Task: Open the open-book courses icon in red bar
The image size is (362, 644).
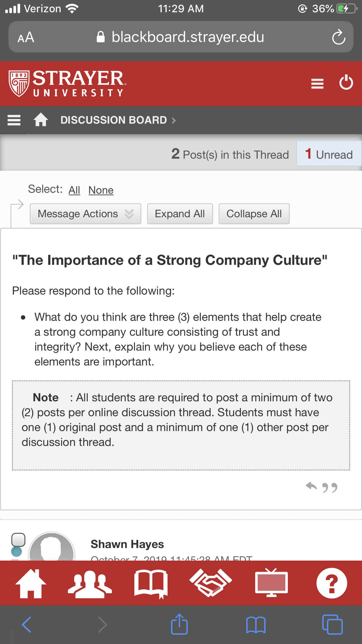Action: click(x=151, y=584)
